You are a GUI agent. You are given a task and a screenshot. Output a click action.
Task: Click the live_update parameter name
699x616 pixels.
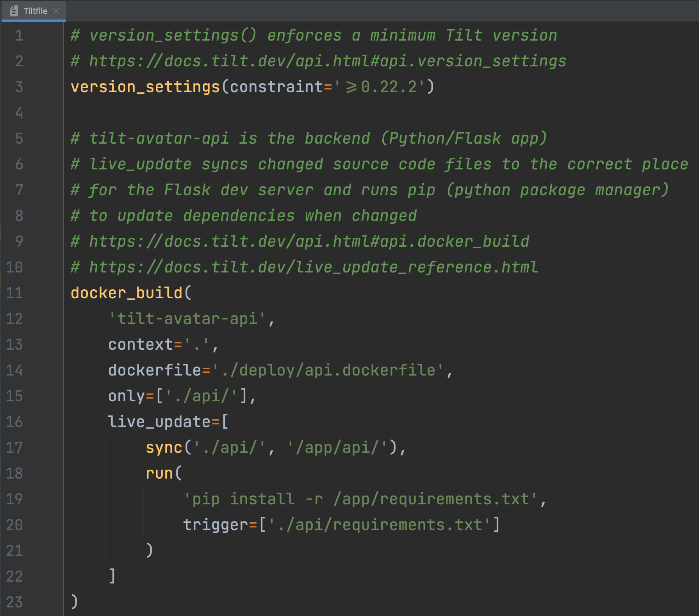159,422
